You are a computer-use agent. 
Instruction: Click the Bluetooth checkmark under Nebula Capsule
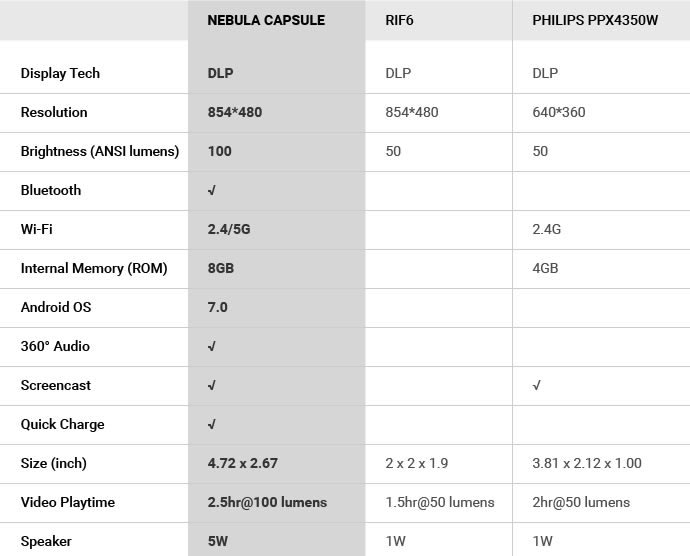[x=212, y=191]
